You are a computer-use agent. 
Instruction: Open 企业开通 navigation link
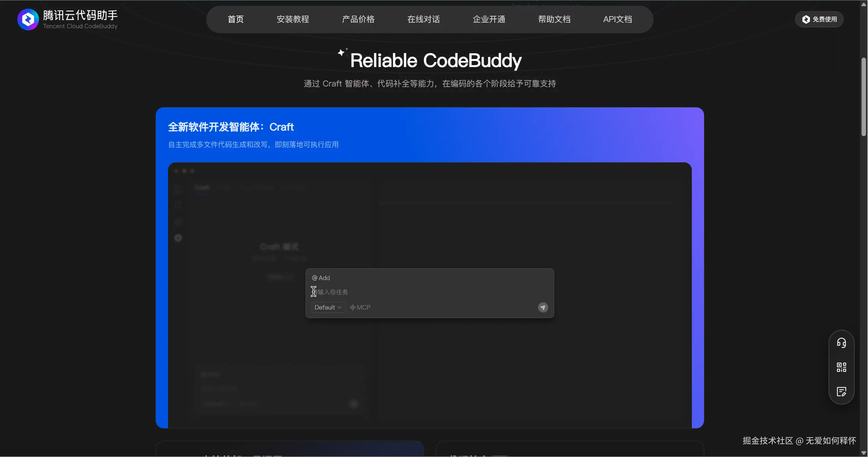click(x=489, y=19)
